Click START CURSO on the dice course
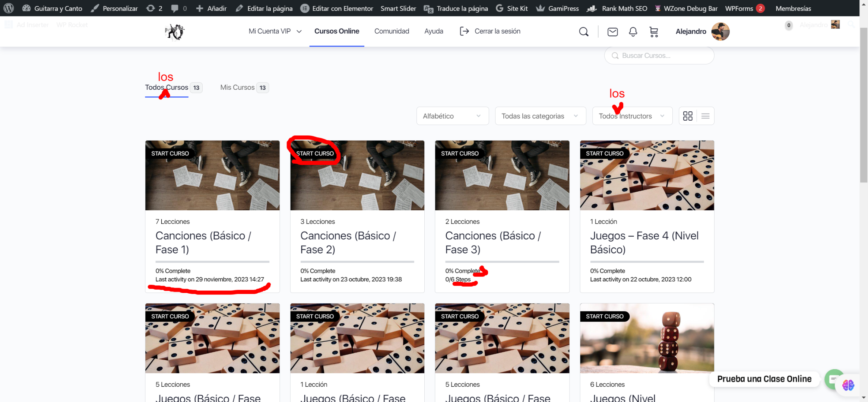 pyautogui.click(x=604, y=316)
